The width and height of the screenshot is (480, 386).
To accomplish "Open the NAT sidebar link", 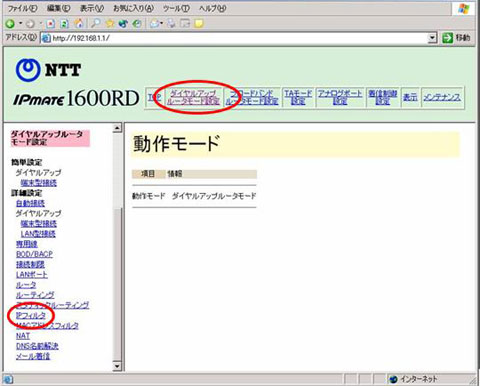I will (23, 336).
